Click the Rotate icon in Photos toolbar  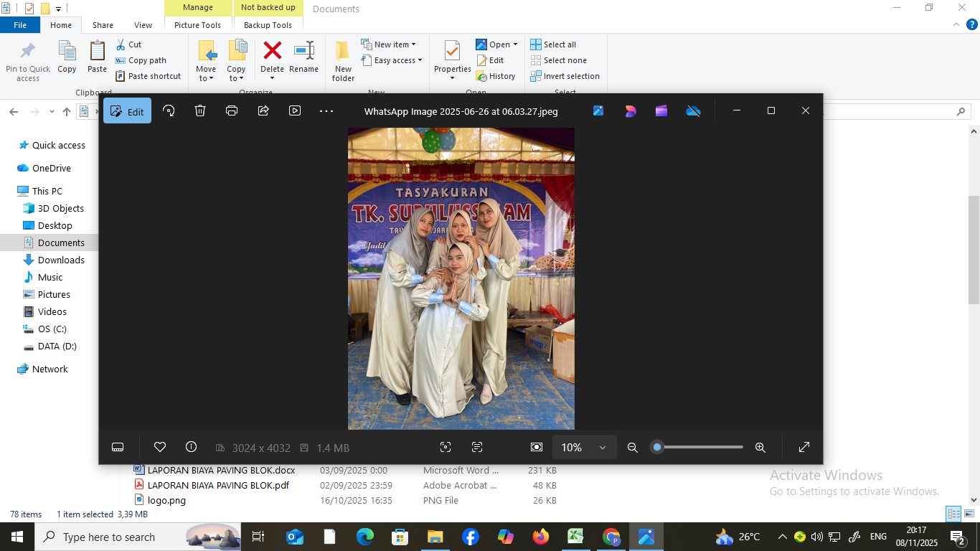(169, 110)
